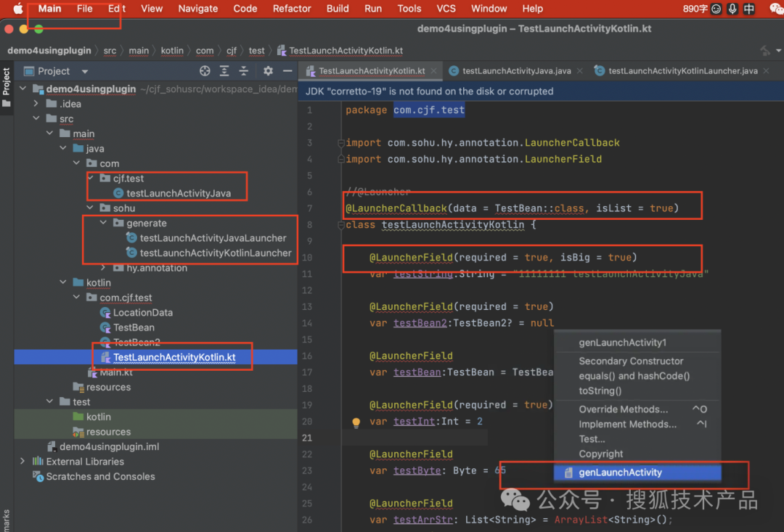
Task: Click the Collapse All icon in Project toolbar
Action: pos(243,71)
